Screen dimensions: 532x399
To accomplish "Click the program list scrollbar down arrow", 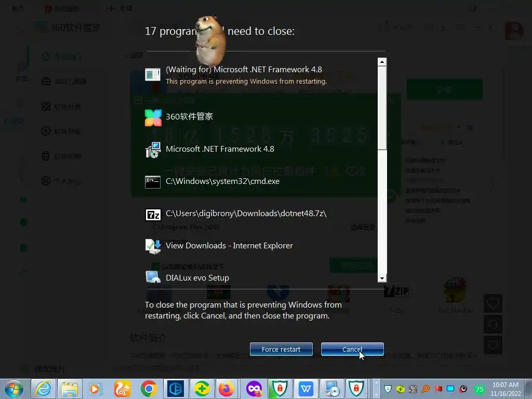I will point(382,278).
